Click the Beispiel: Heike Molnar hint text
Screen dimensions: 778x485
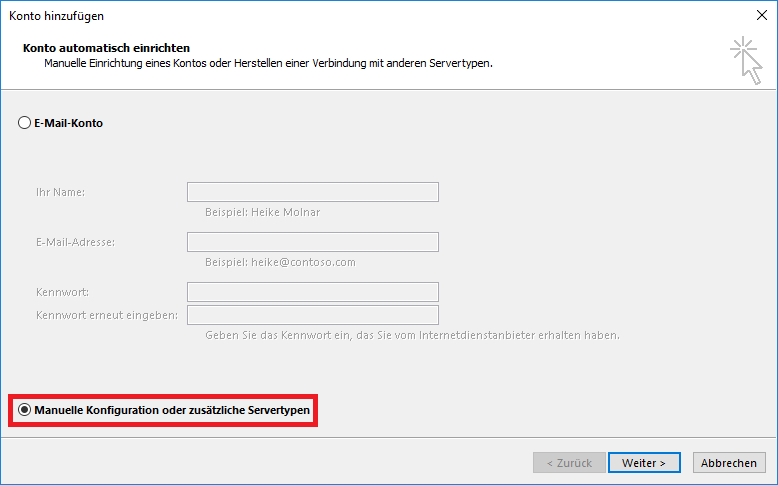tap(262, 212)
